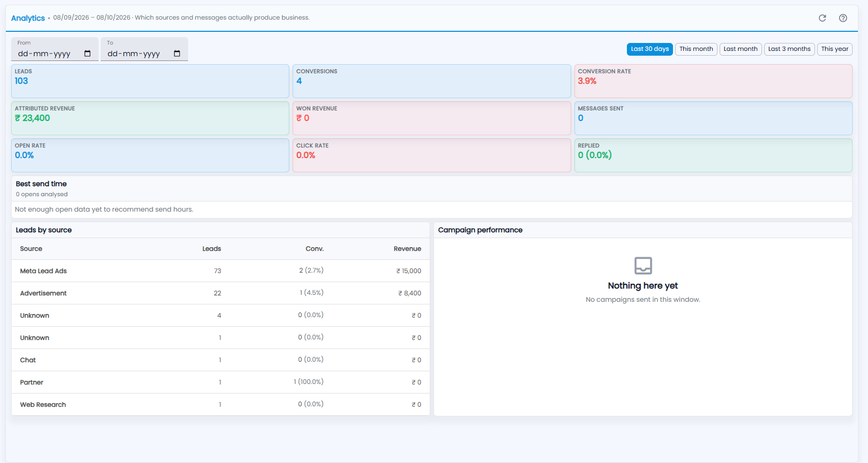The width and height of the screenshot is (868, 463).
Task: Click the Campaign performance heading
Action: click(480, 230)
